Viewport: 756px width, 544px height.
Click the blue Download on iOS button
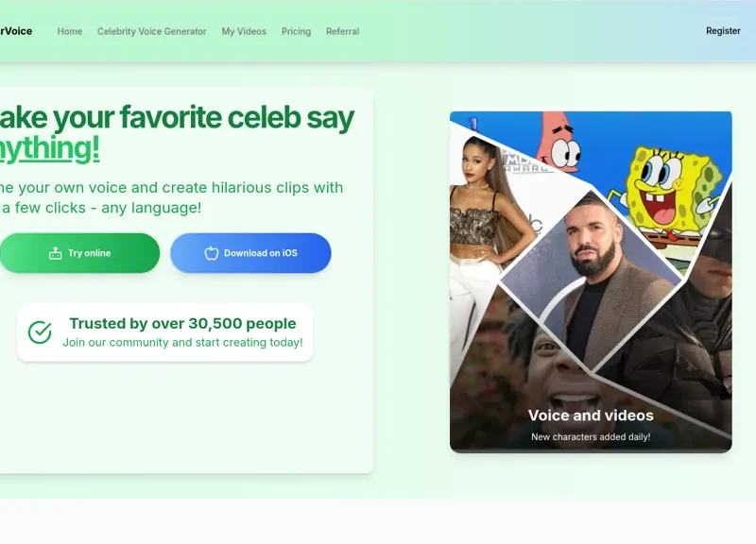pyautogui.click(x=250, y=253)
